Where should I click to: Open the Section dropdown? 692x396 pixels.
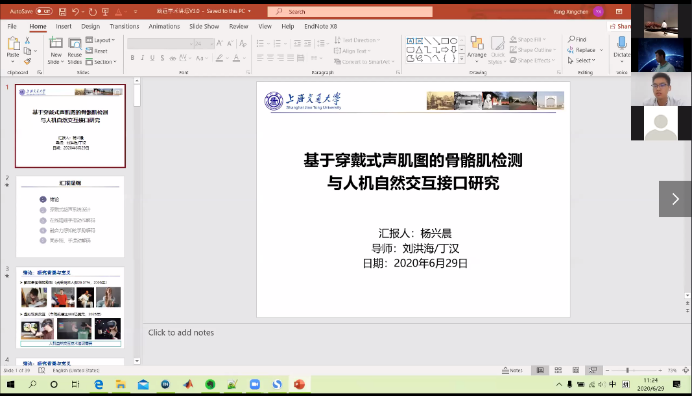pos(101,62)
